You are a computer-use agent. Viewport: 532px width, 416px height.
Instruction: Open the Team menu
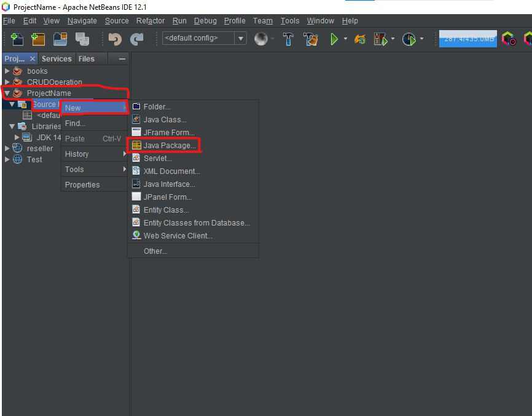pyautogui.click(x=262, y=21)
